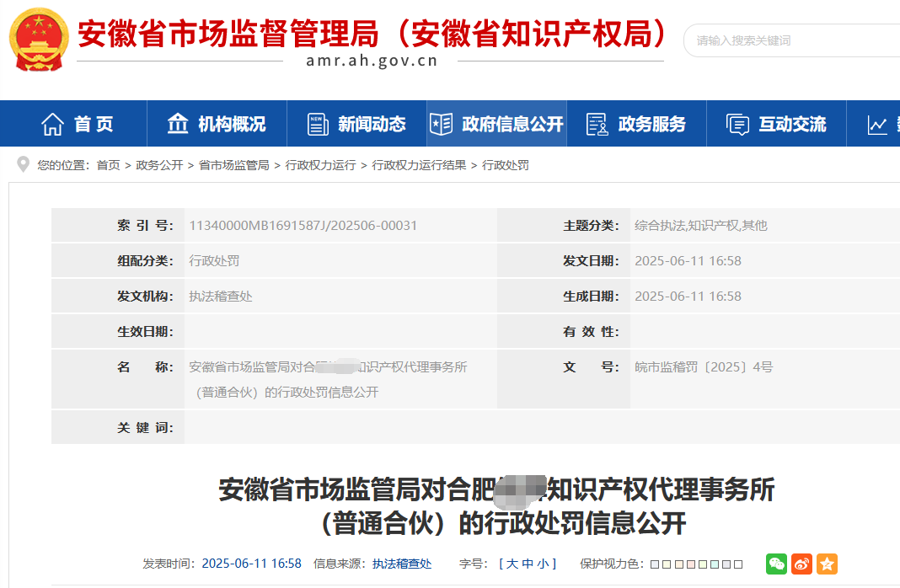Open the 执法稽查处 source link
Image resolution: width=900 pixels, height=588 pixels.
[x=402, y=564]
